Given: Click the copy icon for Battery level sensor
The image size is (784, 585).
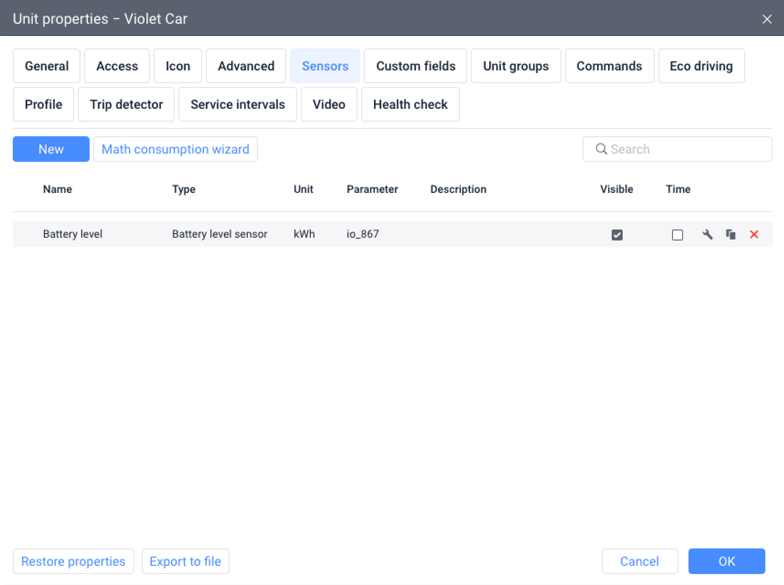Looking at the screenshot, I should 731,235.
